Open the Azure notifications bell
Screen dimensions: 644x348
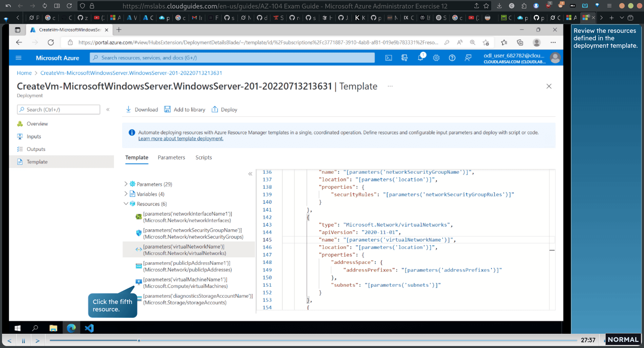coord(420,58)
